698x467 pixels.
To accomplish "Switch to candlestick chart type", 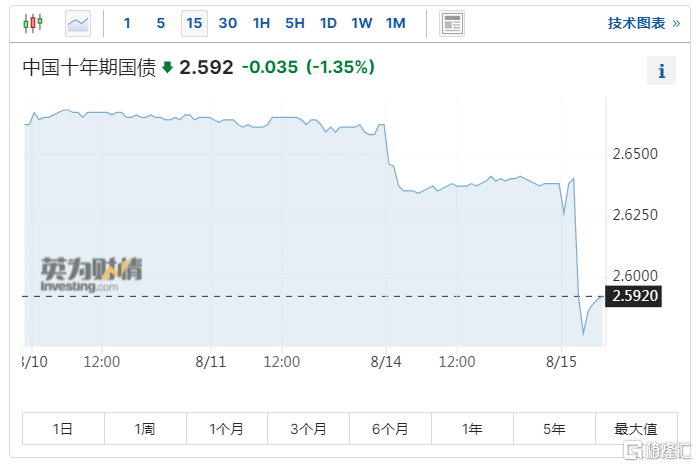I will click(x=34, y=23).
